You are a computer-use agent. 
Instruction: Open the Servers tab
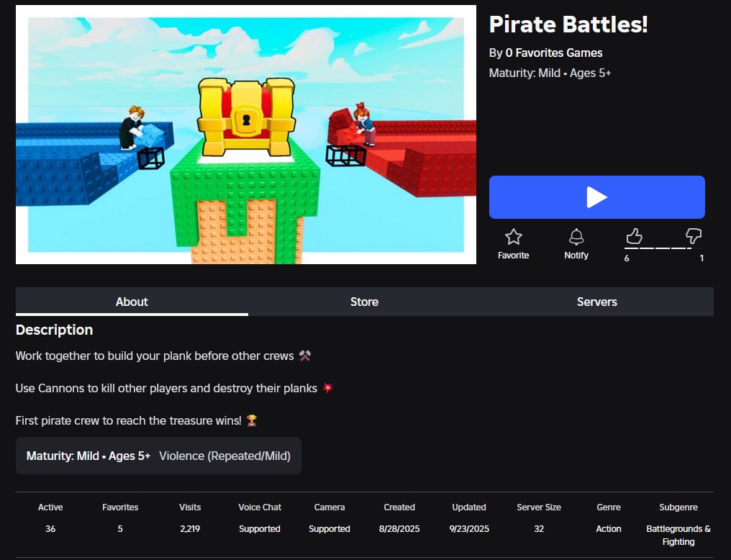pyautogui.click(x=596, y=302)
